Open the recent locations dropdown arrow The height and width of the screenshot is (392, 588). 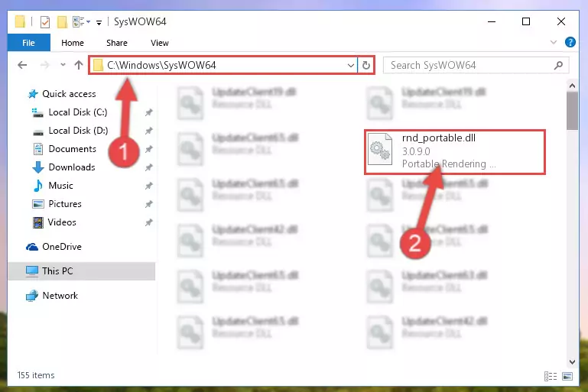pyautogui.click(x=63, y=65)
